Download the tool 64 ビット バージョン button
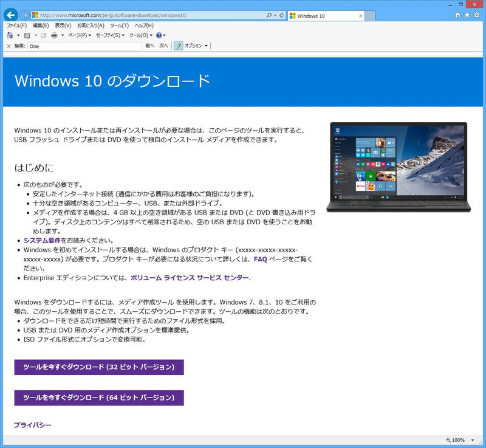This screenshot has width=486, height=448. (99, 398)
